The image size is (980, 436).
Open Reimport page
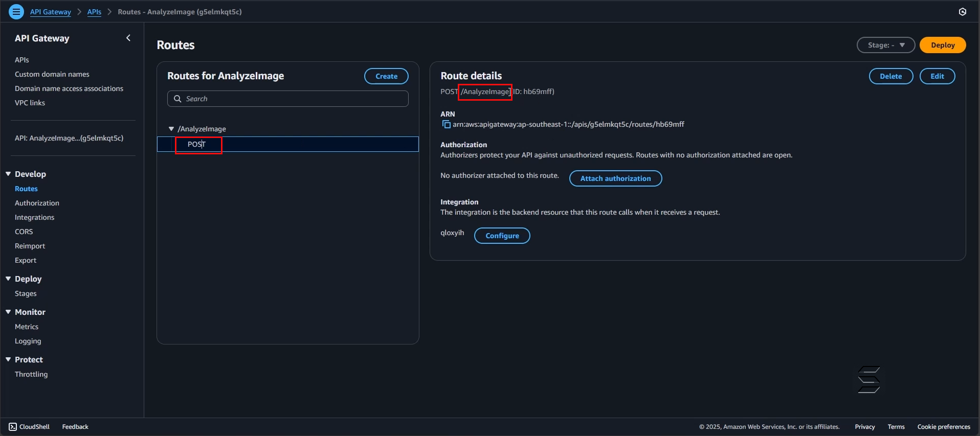(x=30, y=246)
